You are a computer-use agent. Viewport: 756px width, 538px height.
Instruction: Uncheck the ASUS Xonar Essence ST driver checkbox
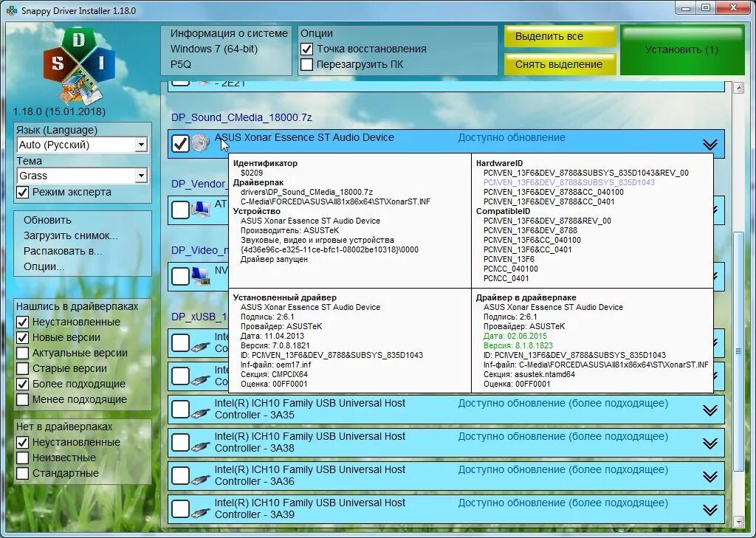[x=180, y=143]
